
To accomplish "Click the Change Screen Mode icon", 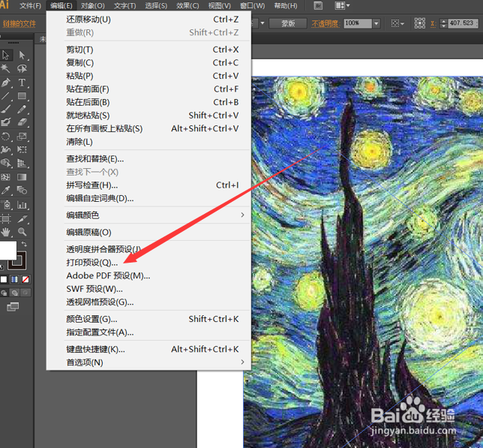I will click(x=13, y=307).
